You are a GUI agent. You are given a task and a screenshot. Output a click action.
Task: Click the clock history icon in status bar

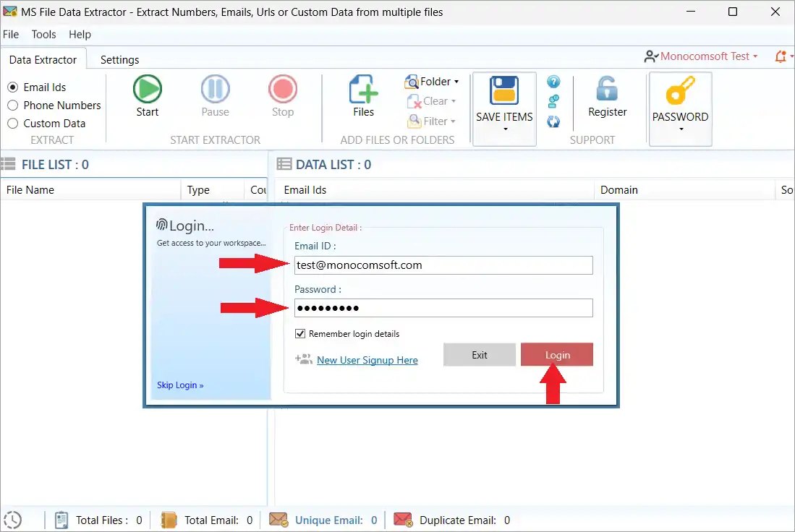pyautogui.click(x=13, y=520)
